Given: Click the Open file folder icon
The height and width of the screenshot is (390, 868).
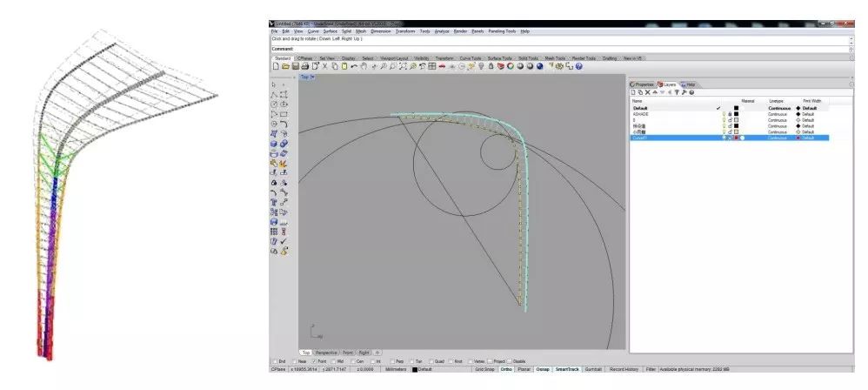Looking at the screenshot, I should coord(285,66).
